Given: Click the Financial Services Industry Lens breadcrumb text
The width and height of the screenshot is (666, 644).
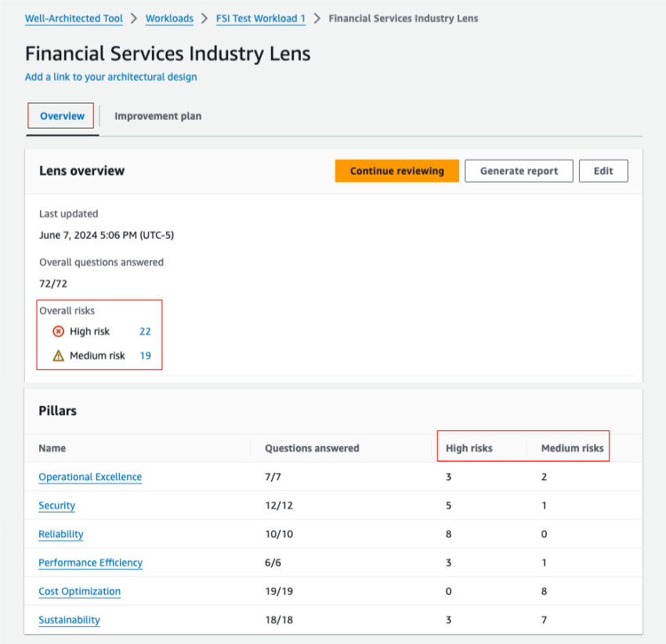Looking at the screenshot, I should tap(403, 18).
